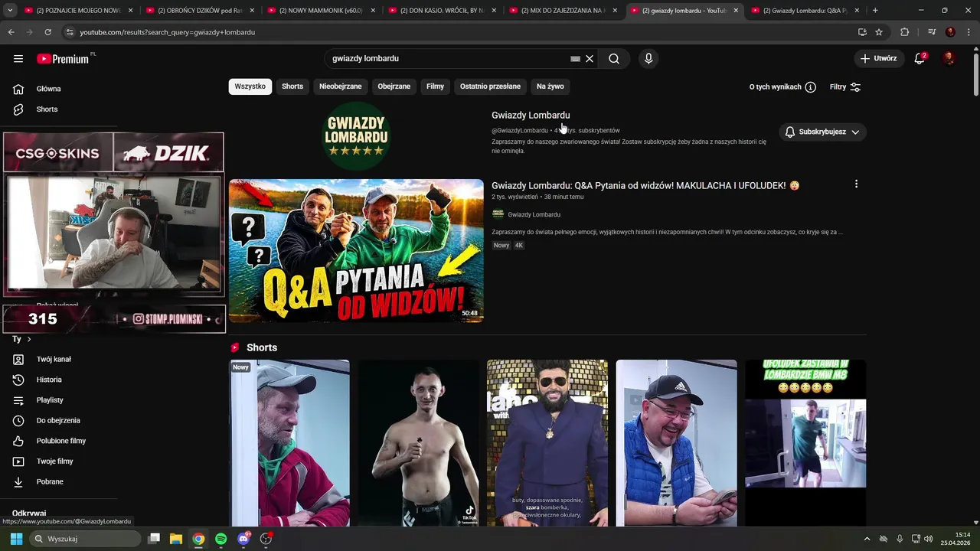980x551 pixels.
Task: Select the Filmy filter chip
Action: tap(435, 86)
